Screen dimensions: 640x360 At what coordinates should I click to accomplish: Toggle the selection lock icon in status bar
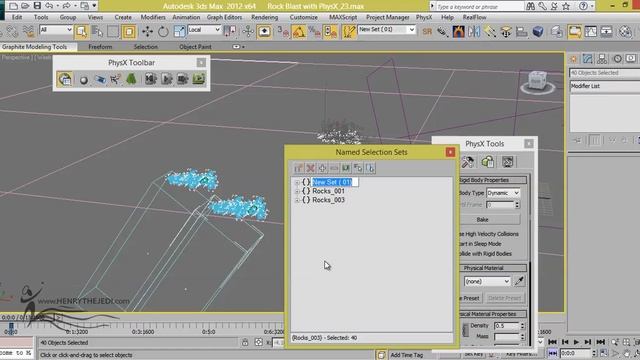point(244,342)
